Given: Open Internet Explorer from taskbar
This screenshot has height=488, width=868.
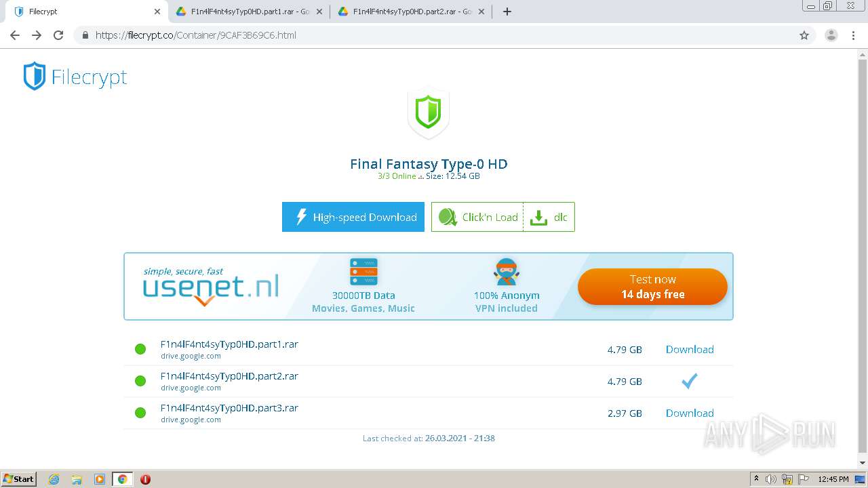Looking at the screenshot, I should 54,479.
